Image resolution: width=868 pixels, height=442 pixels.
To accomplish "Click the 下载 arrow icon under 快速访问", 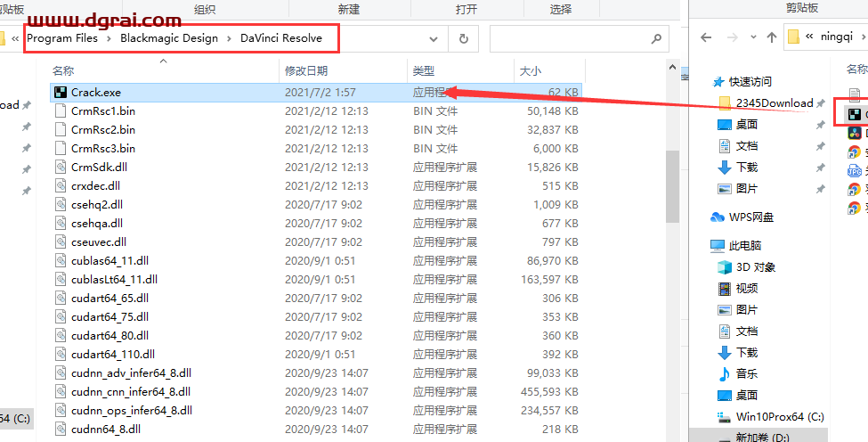I will [x=725, y=168].
